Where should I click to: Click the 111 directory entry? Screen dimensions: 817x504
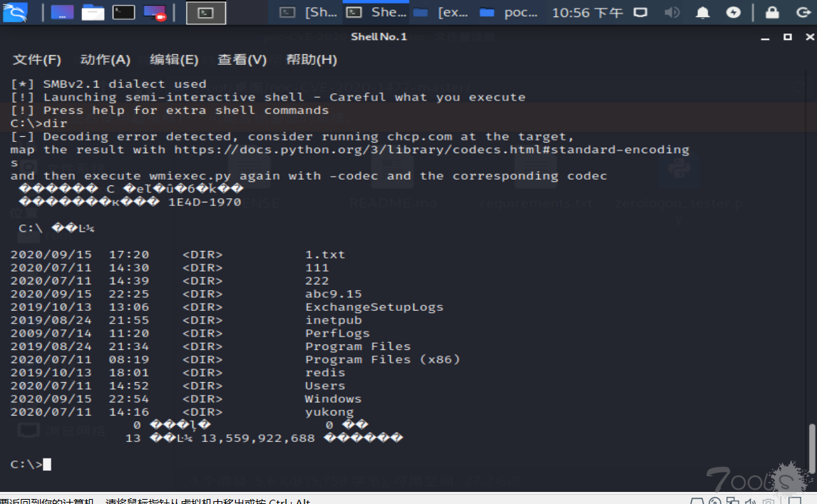tap(317, 268)
